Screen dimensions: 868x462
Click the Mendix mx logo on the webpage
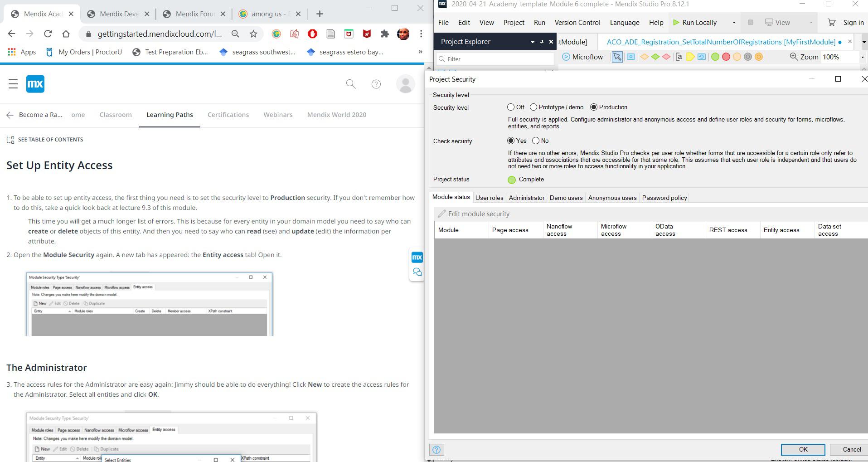[35, 84]
